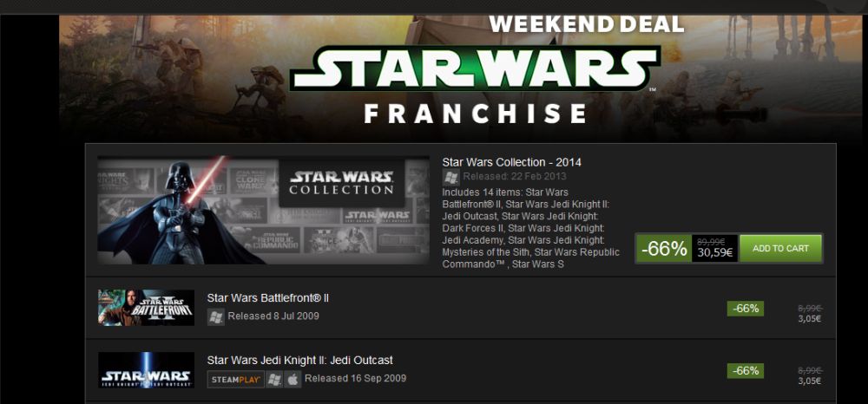Click the -66% badge on the Collection

point(664,249)
